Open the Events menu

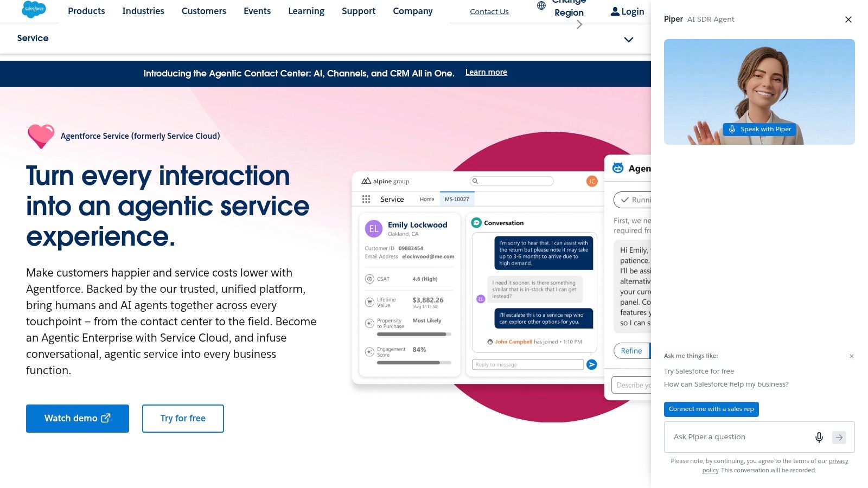point(257,11)
